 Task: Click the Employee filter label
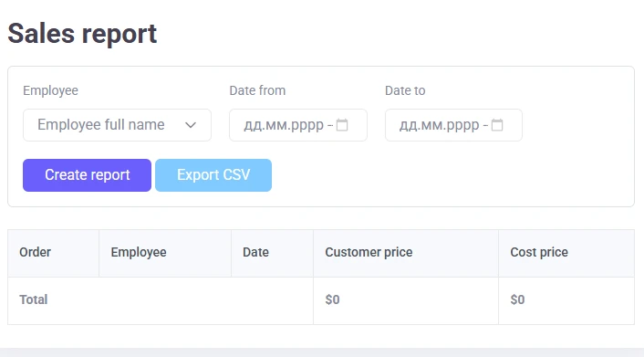50,90
